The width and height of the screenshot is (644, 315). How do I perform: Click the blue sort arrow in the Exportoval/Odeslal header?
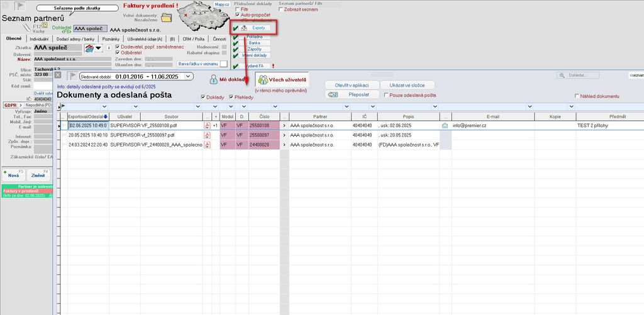106,117
